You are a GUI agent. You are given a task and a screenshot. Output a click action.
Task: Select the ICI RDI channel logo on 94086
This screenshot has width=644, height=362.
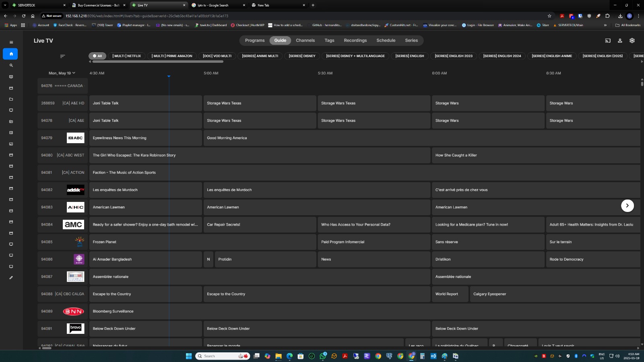pos(79,259)
